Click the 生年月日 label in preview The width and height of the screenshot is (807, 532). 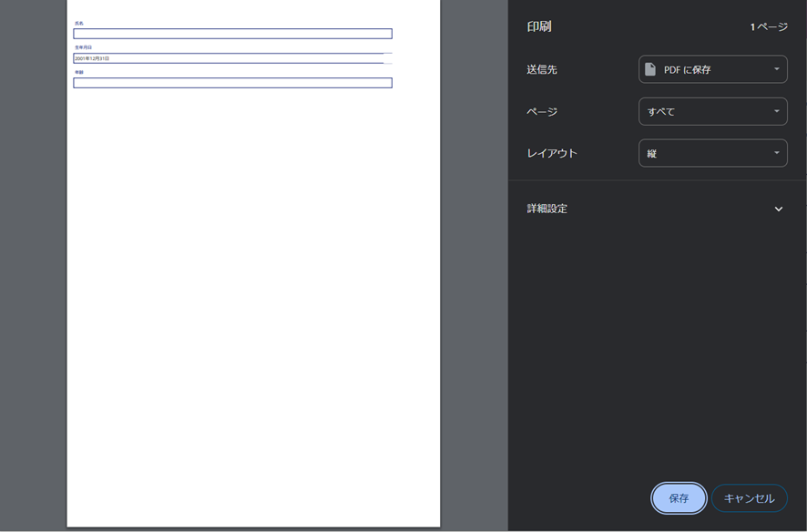84,47
